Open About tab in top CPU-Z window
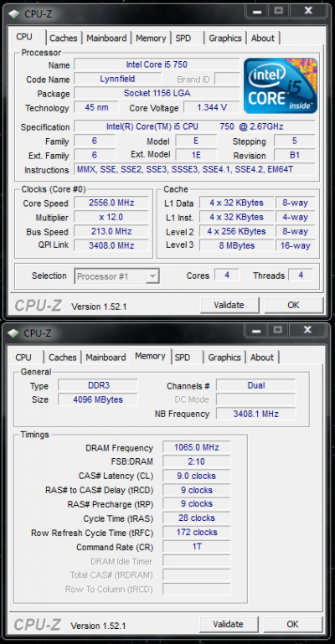Screen dimensions: 335x644 [x=263, y=39]
